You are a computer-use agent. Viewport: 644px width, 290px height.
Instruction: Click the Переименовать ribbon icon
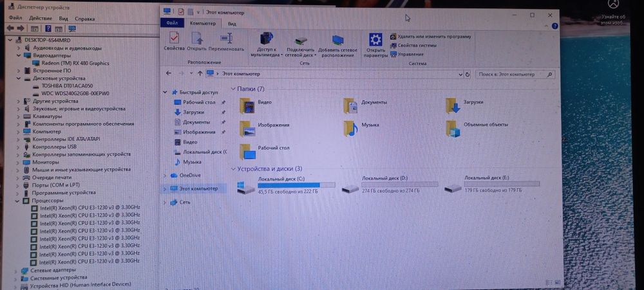click(x=226, y=42)
